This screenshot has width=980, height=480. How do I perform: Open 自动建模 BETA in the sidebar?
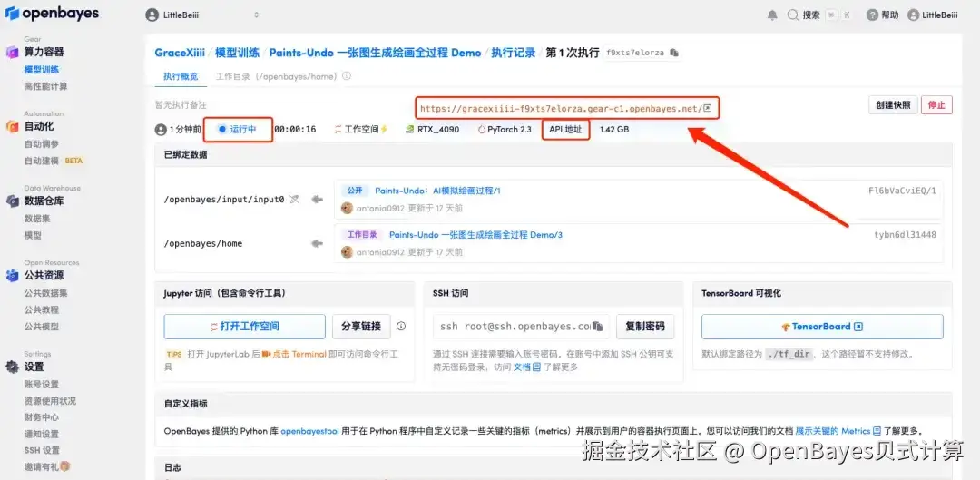pyautogui.click(x=54, y=161)
